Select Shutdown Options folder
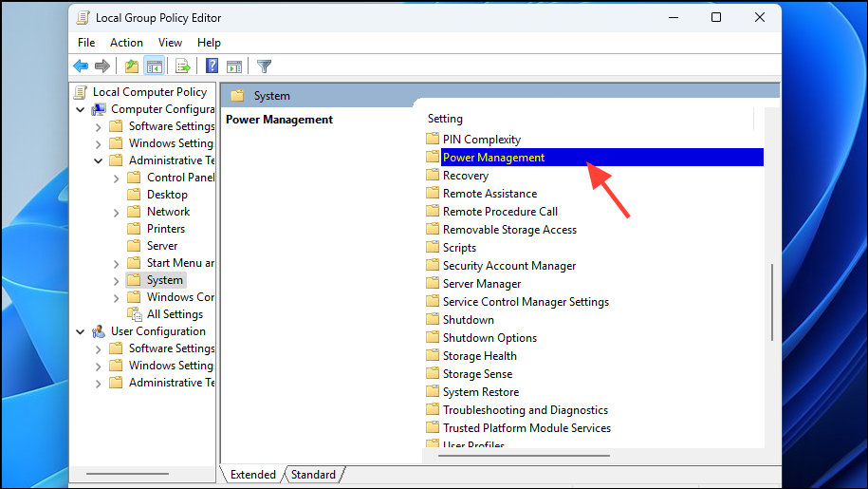The width and height of the screenshot is (868, 489). coord(489,337)
